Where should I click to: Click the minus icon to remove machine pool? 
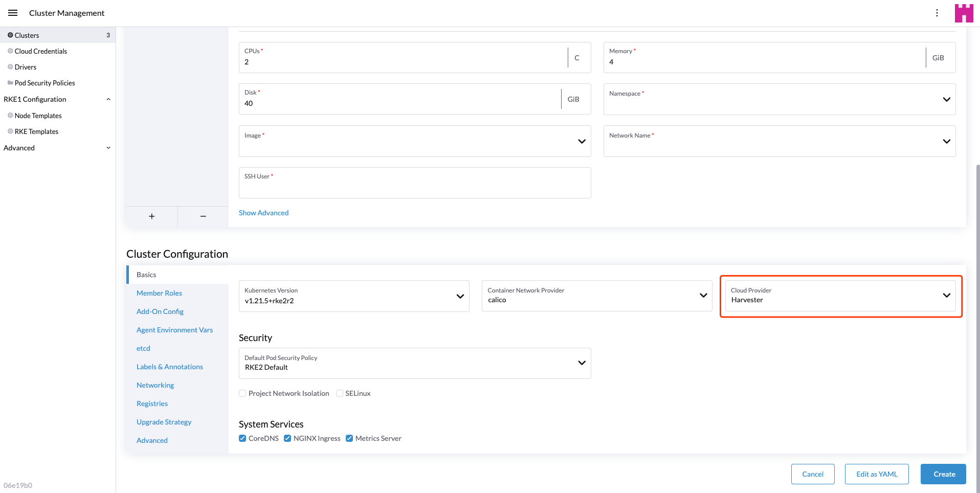(203, 216)
